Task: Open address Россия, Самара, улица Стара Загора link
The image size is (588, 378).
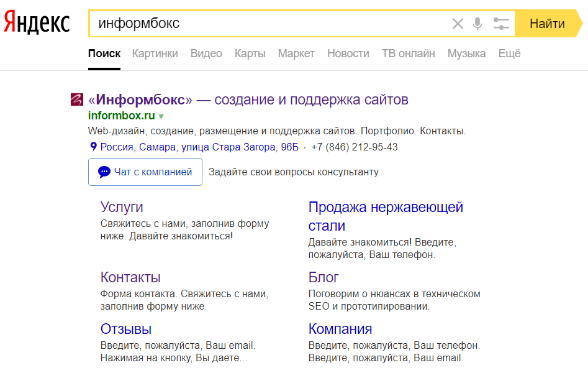Action: coord(199,147)
